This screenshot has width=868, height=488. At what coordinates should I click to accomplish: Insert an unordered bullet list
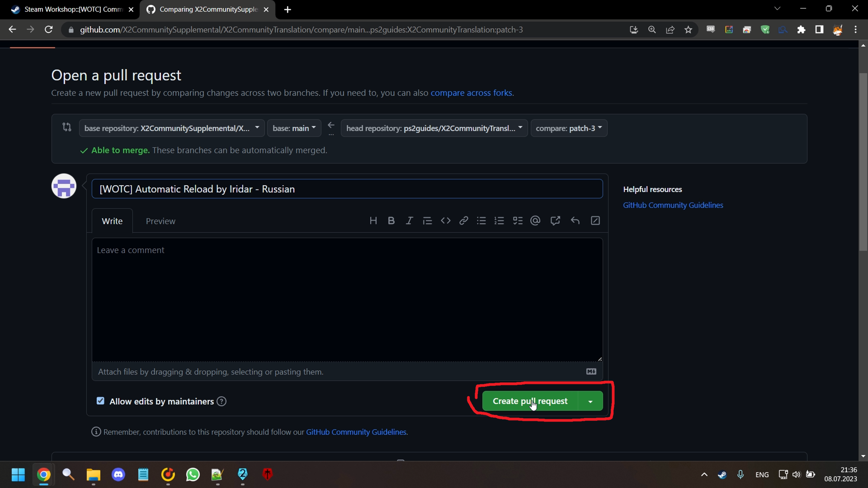(481, 221)
